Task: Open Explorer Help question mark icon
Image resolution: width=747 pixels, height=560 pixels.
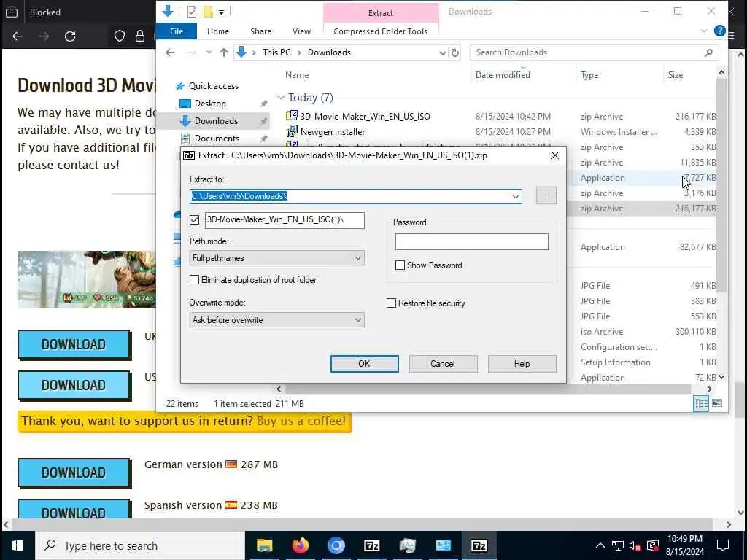Action: (x=719, y=31)
